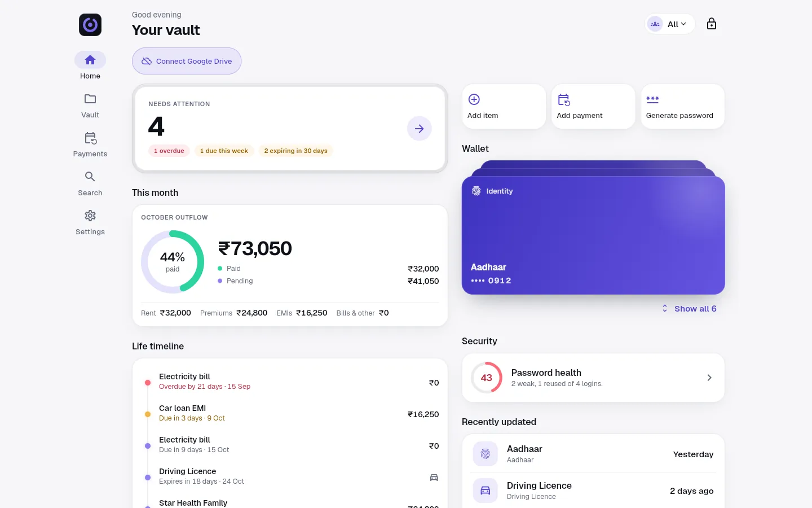812x508 pixels.
Task: Open the overdue Electricity bill 15 Sep entry
Action: tap(290, 382)
